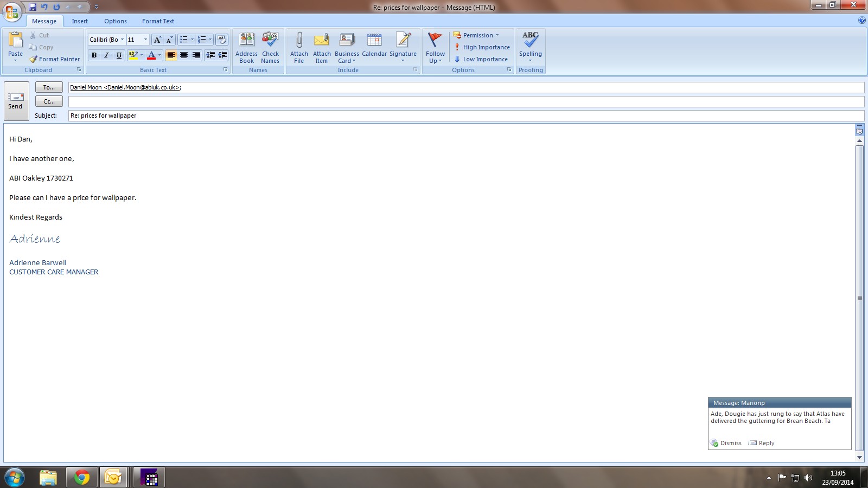Click the Attach Item envelope icon
This screenshot has width=868, height=488.
[x=322, y=41]
